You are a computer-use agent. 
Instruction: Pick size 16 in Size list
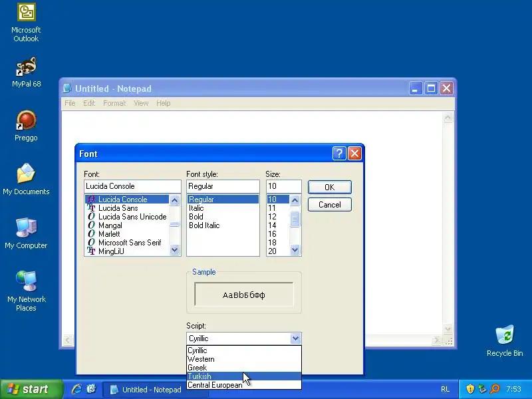point(278,234)
